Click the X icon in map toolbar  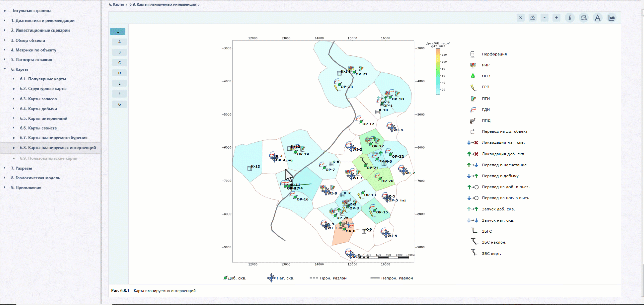click(520, 18)
